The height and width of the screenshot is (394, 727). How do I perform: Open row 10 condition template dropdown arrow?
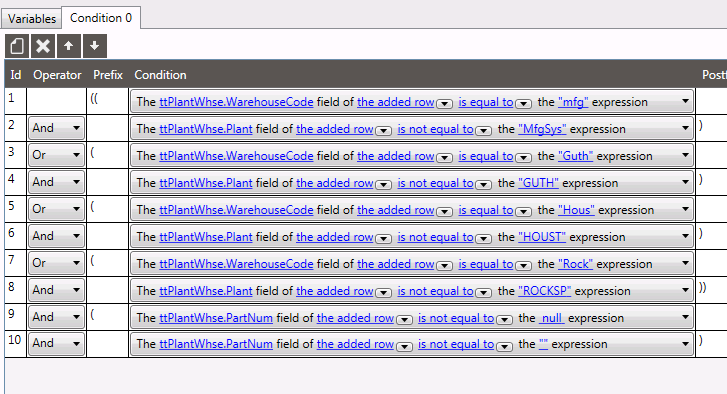click(685, 343)
